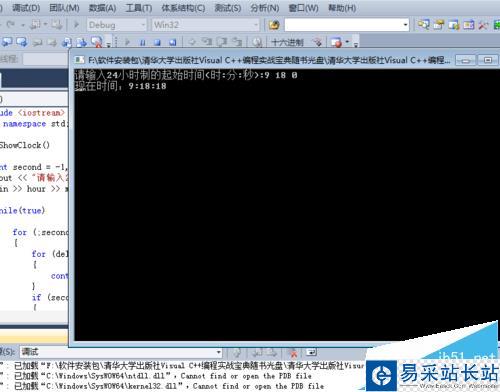This screenshot has height=392, width=500.
Task: Click the find in files icon
Action: 274,25
